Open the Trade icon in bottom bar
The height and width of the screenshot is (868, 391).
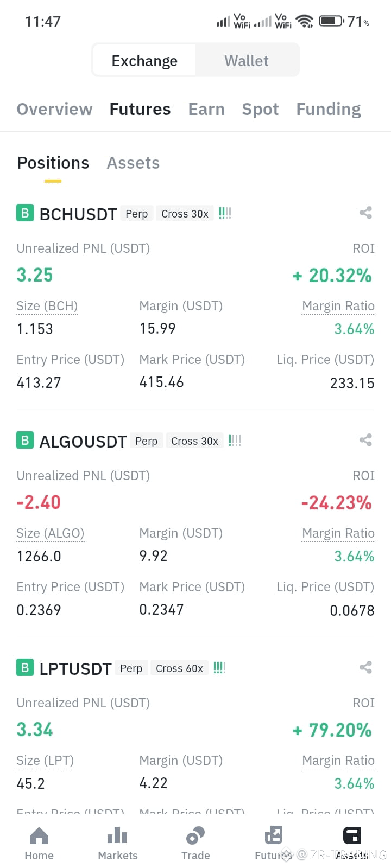[x=195, y=835]
